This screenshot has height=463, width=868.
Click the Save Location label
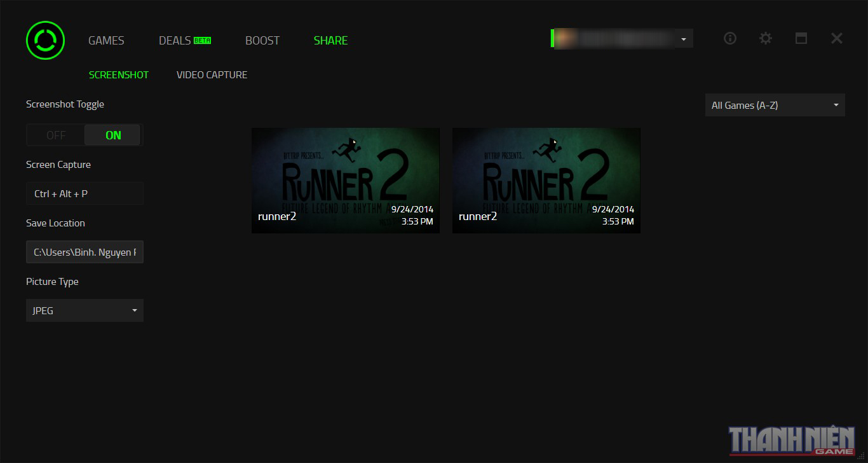tap(55, 223)
